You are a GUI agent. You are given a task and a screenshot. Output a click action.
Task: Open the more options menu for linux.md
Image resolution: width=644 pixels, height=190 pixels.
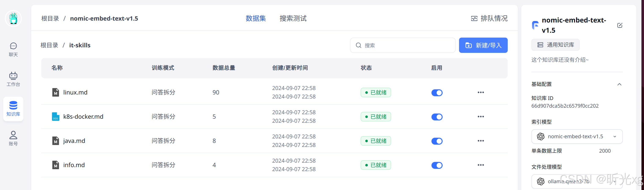480,93
